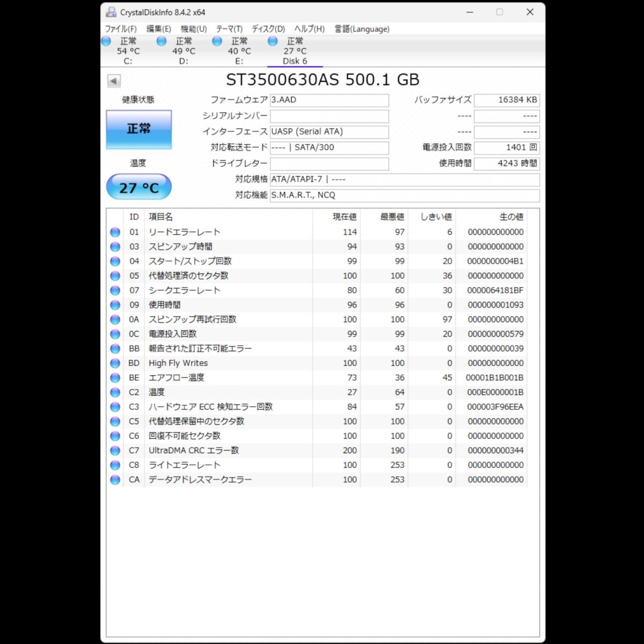Click the E: drive blue status orb
Viewport: 644px width, 644px height.
click(217, 41)
